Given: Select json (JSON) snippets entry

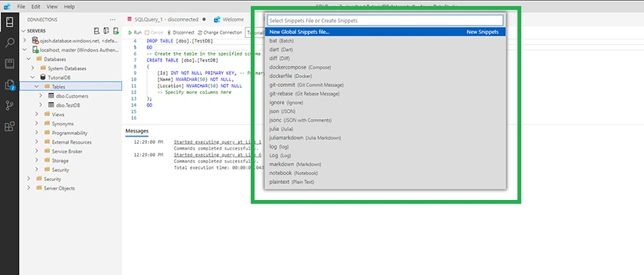Looking at the screenshot, I should tap(385, 111).
